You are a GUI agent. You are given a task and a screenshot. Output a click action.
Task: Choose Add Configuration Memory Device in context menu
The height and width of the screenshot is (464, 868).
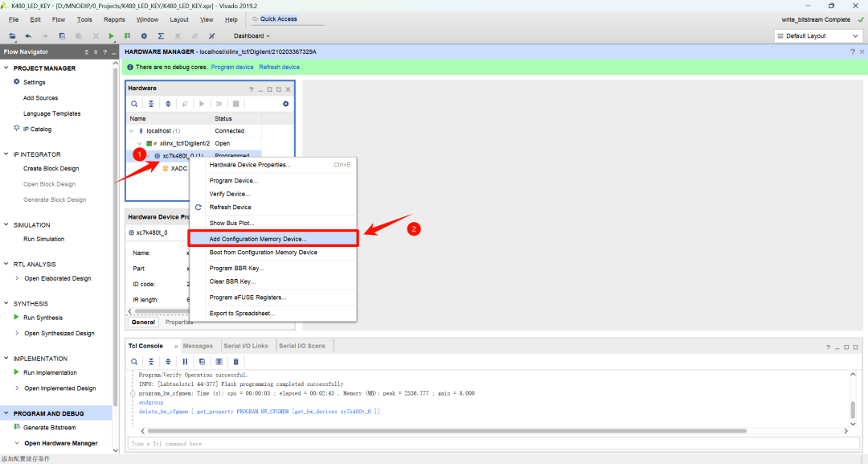[257, 237]
